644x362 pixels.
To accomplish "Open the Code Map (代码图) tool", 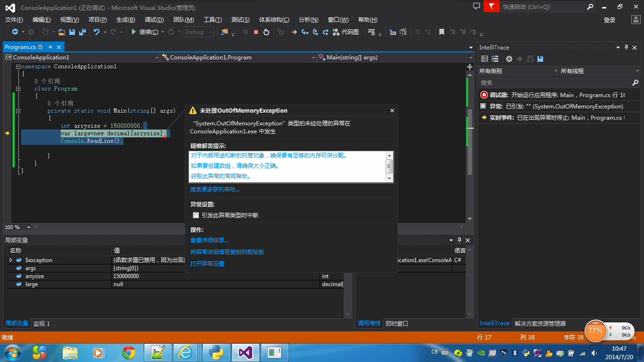I will tap(346, 32).
